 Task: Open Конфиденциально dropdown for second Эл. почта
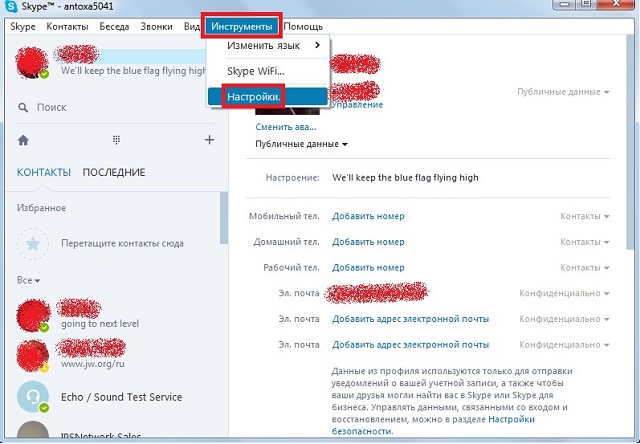point(564,319)
